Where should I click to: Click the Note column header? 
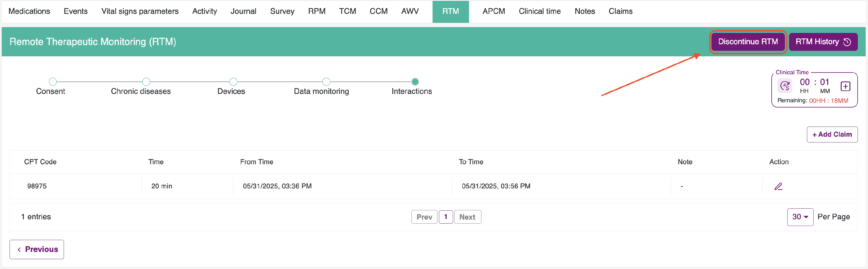(685, 162)
